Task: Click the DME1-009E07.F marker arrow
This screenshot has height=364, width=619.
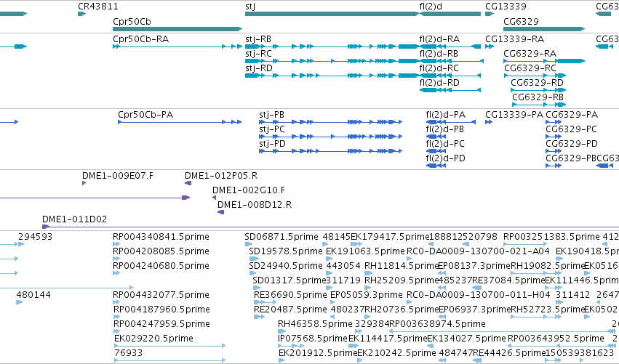Action: pos(84,183)
